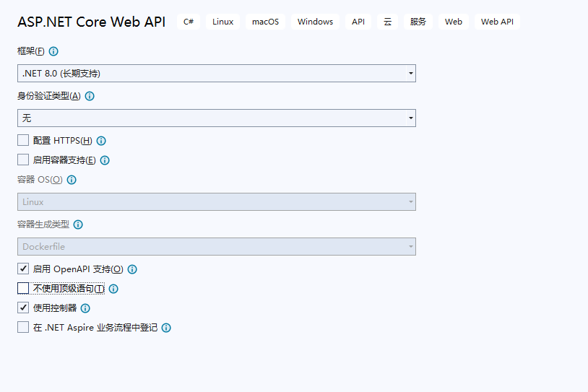Toggle the 不使用顶级语句(T) checkbox

coord(23,288)
